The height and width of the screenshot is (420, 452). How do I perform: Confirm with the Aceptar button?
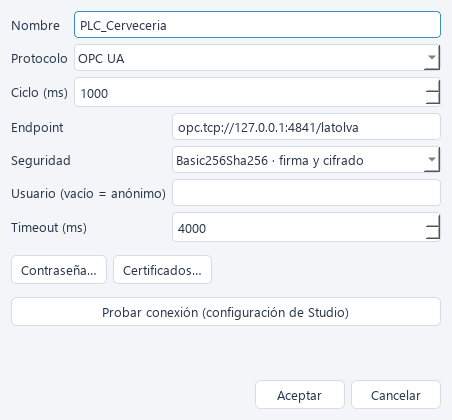tap(300, 395)
